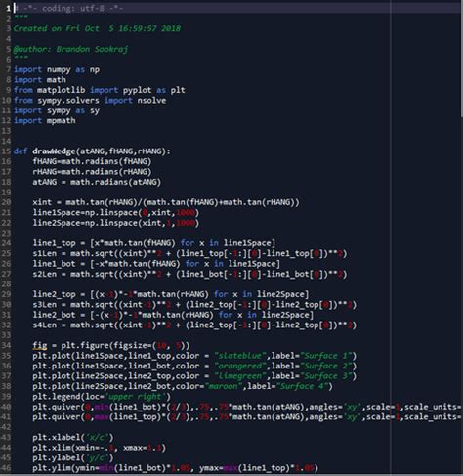Click the "Surface 1" label string
Screen dimensions: 463x476
pyautogui.click(x=326, y=356)
